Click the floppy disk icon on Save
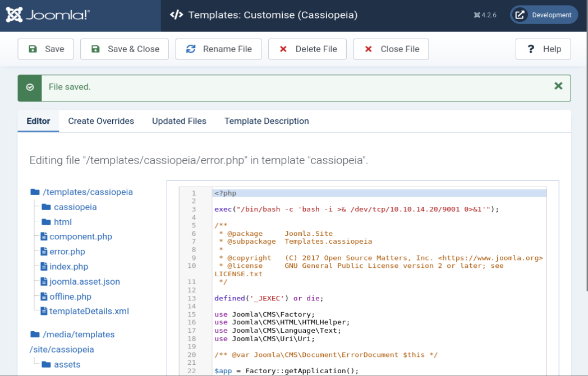588x376 pixels. (x=33, y=49)
